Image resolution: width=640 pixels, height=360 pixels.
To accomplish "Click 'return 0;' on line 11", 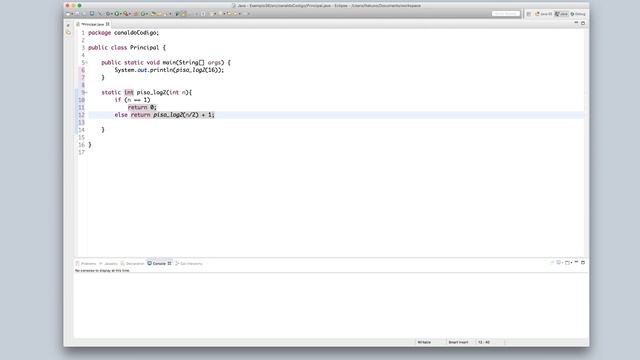I will tap(142, 107).
